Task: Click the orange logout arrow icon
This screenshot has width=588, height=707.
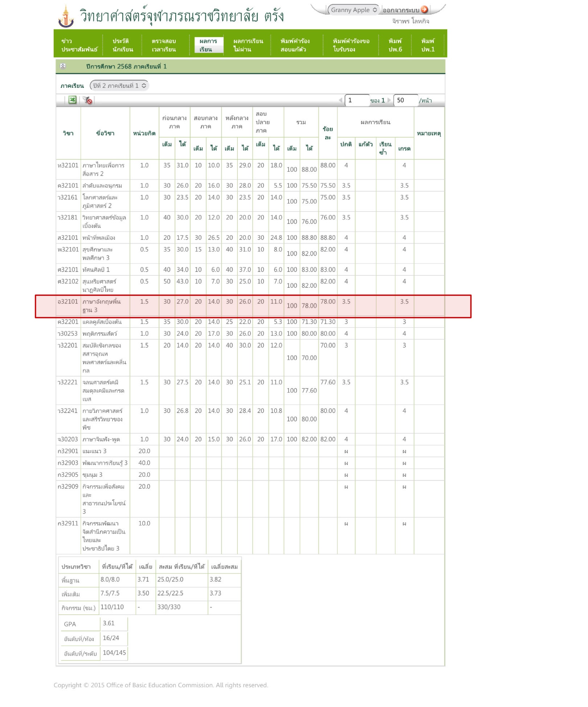Action: (424, 10)
